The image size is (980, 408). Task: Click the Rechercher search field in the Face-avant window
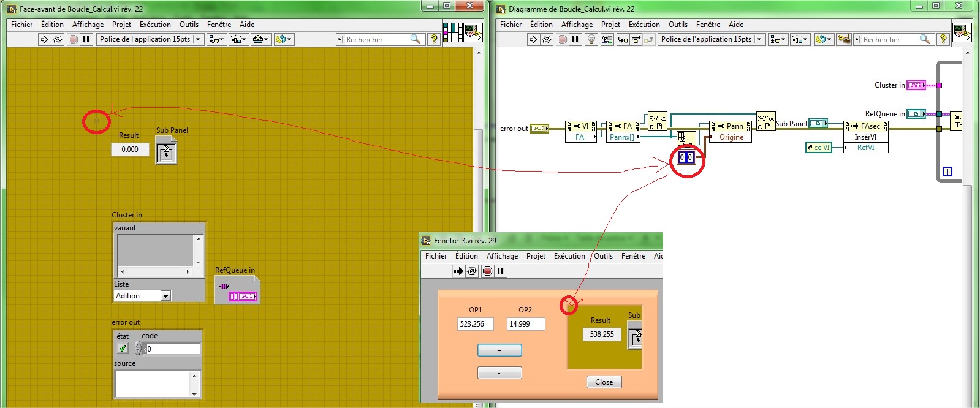[x=380, y=39]
